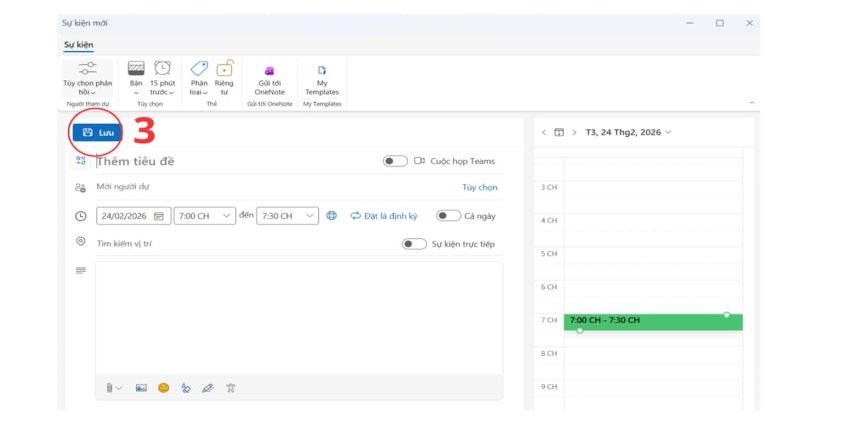Insert a picture using the image icon
The height and width of the screenshot is (425, 850).
(x=141, y=388)
